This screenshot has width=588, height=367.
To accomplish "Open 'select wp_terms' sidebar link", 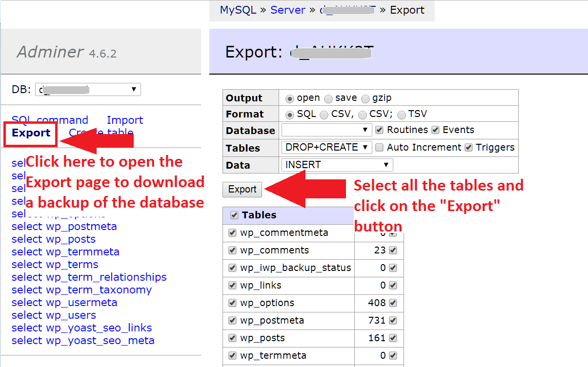I will point(55,265).
